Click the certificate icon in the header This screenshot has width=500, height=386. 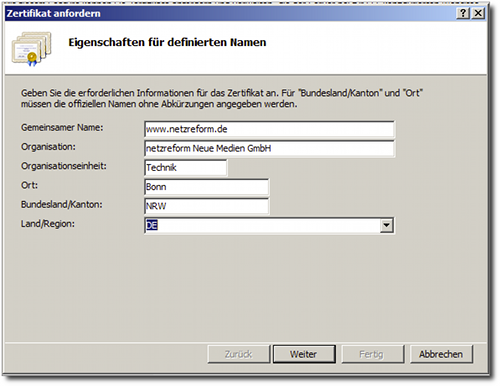(32, 49)
